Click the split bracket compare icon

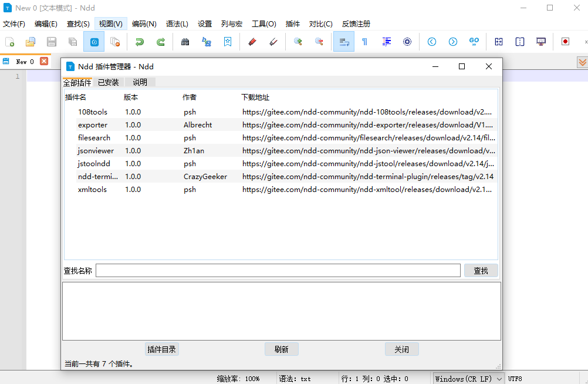click(520, 42)
